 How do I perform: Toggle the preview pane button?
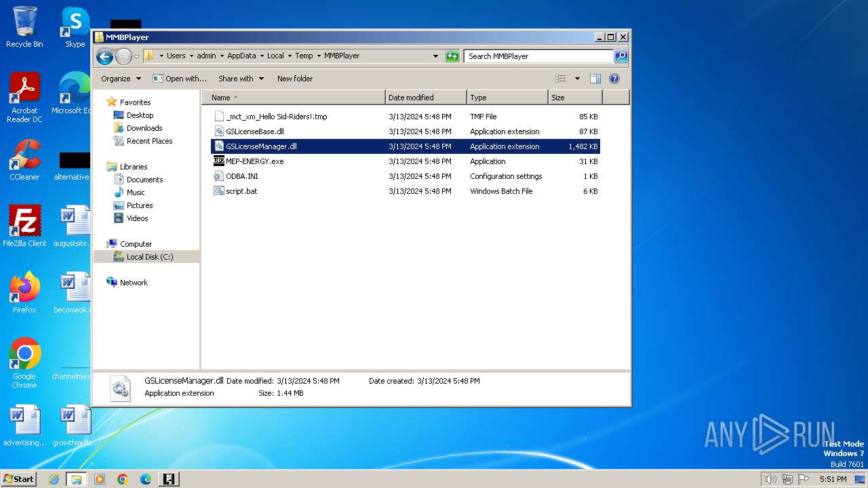tap(595, 79)
